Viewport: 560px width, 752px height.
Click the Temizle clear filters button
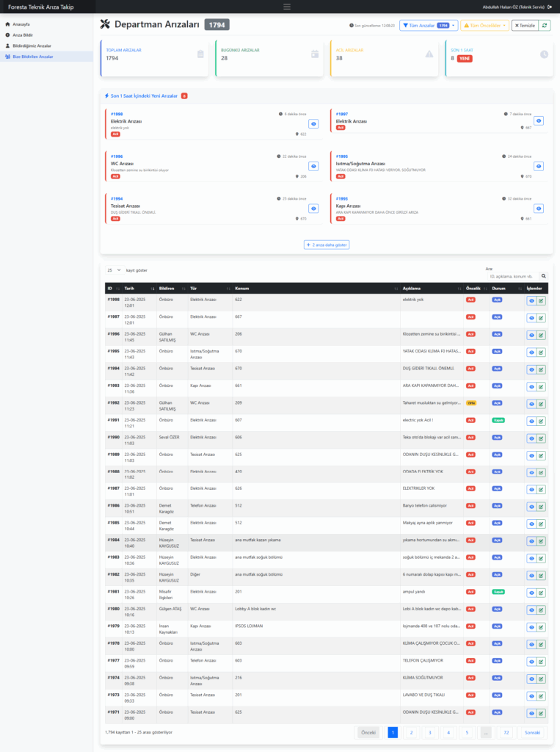click(525, 26)
